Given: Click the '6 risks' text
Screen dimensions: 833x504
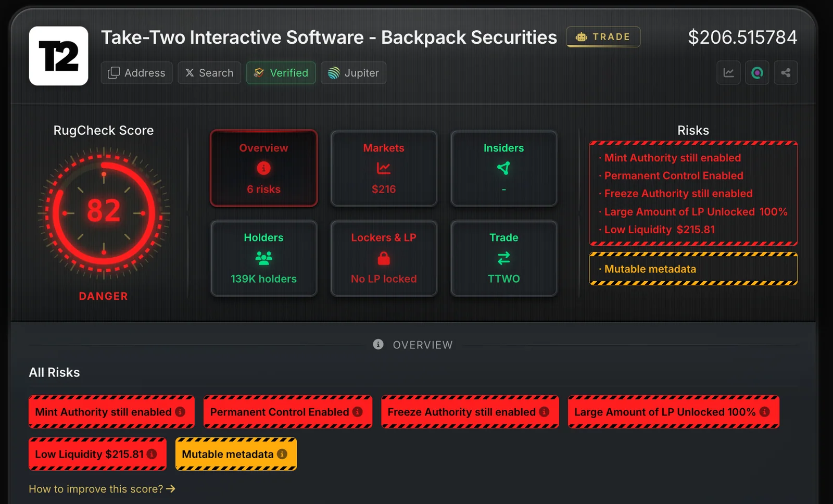Looking at the screenshot, I should point(263,189).
